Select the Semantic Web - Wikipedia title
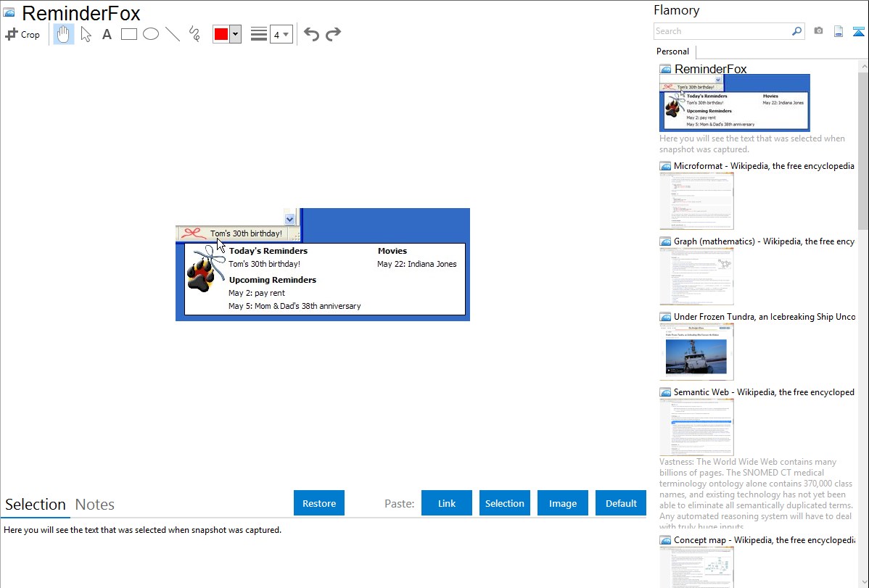The image size is (869, 588). click(x=764, y=392)
